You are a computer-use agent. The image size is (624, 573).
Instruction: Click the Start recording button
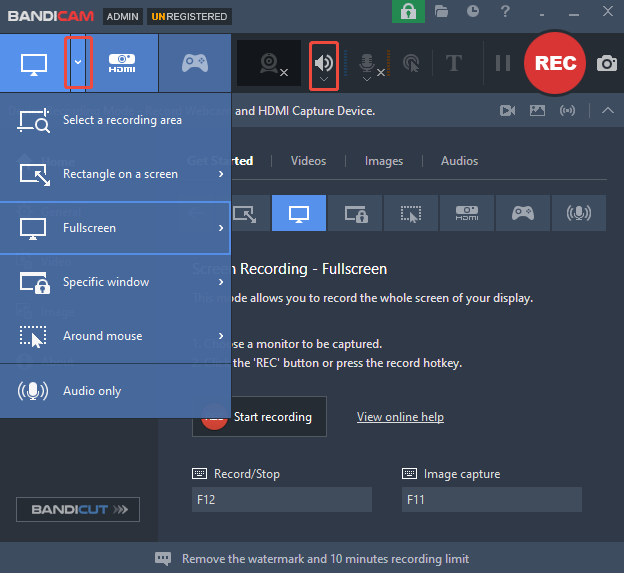click(x=259, y=417)
